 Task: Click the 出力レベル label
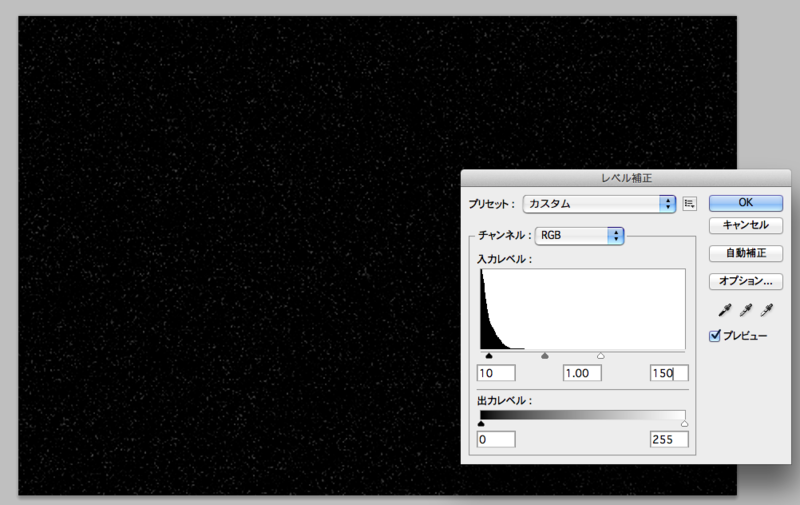[x=505, y=400]
